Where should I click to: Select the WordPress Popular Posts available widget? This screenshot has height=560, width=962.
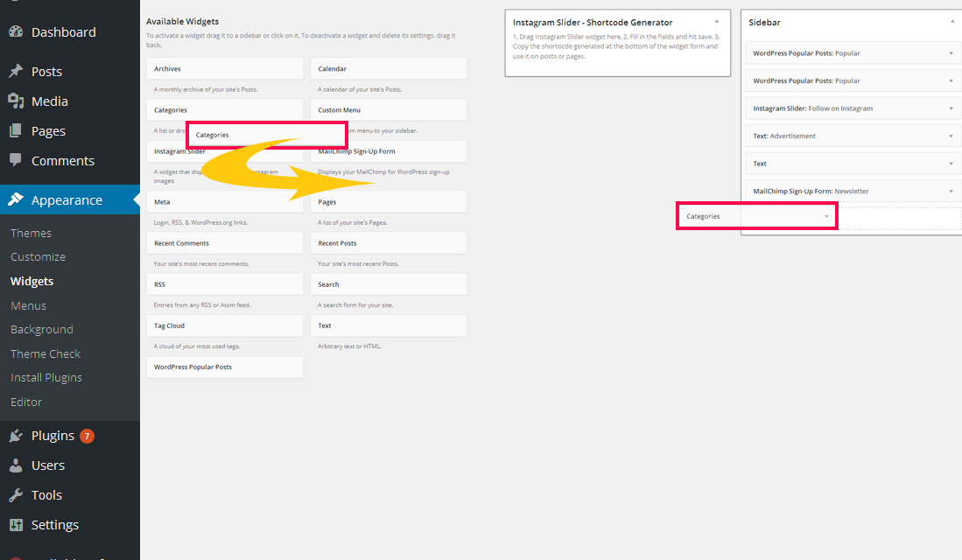coord(225,367)
